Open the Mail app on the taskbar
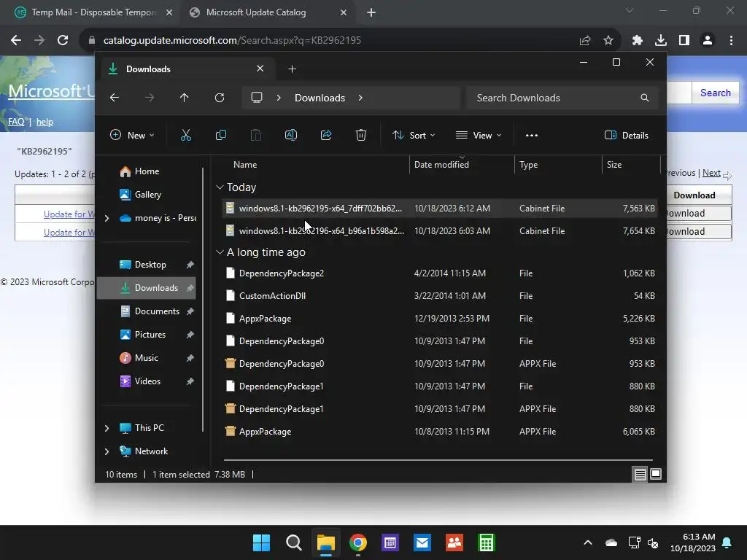This screenshot has height=560, width=747. coord(422,542)
